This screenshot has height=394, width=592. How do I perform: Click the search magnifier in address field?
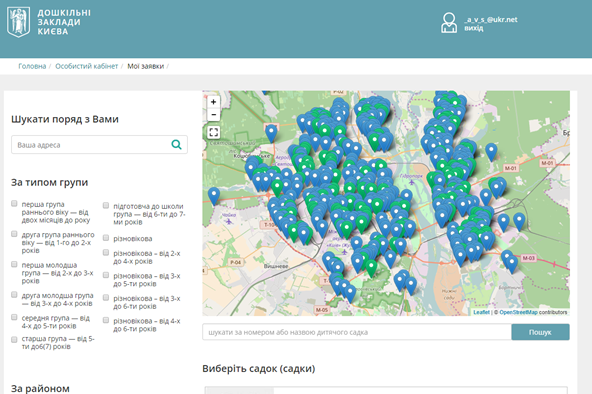[176, 145]
